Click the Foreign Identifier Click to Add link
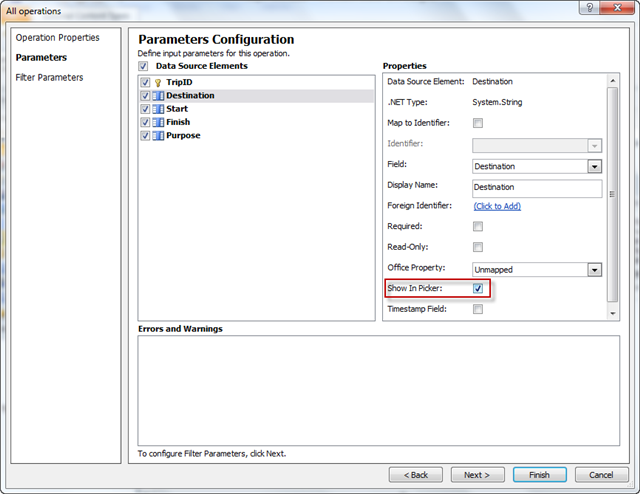The image size is (640, 494). [x=497, y=206]
